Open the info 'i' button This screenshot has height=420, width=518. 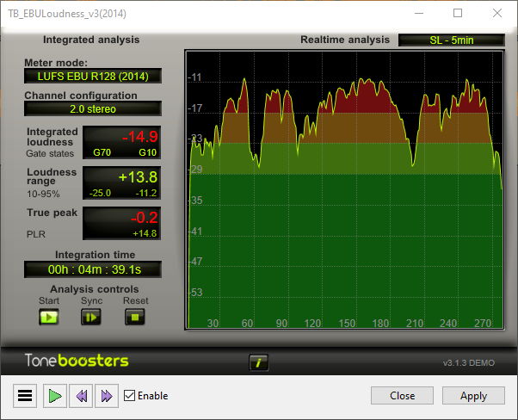pyautogui.click(x=258, y=362)
